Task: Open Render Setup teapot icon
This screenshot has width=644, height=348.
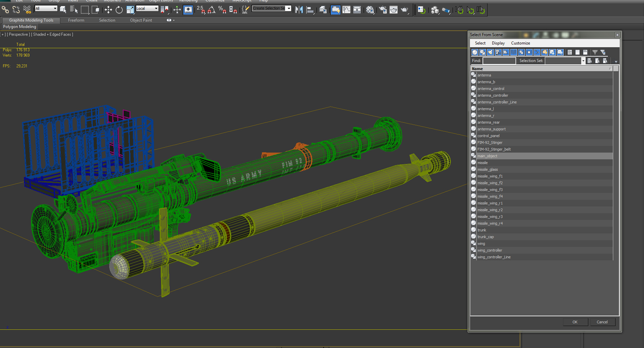Action: click(x=383, y=10)
